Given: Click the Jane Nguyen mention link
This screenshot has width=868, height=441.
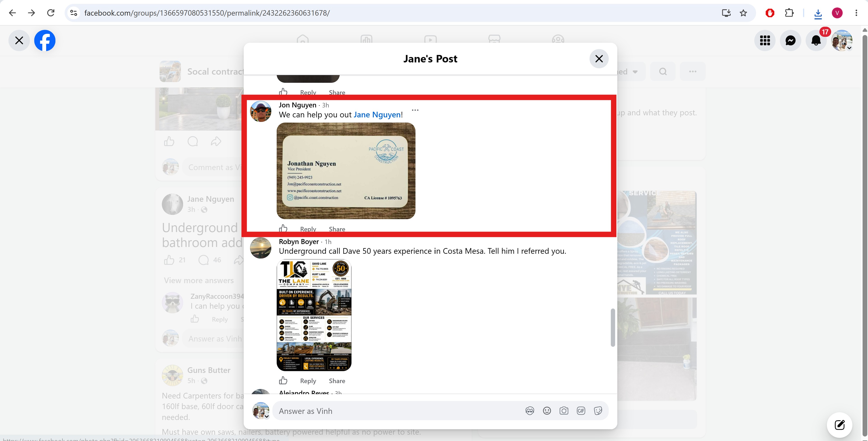Looking at the screenshot, I should point(377,115).
